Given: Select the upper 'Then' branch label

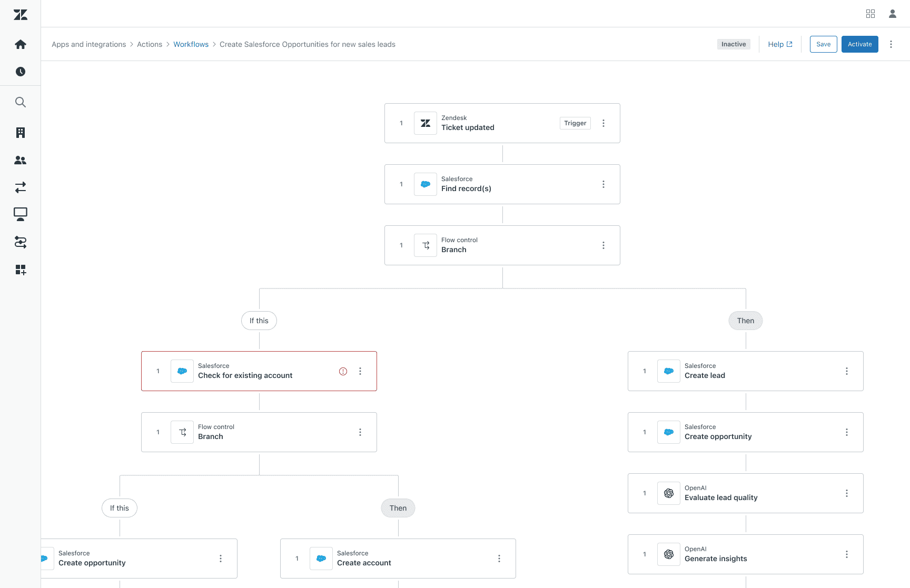Looking at the screenshot, I should [746, 321].
